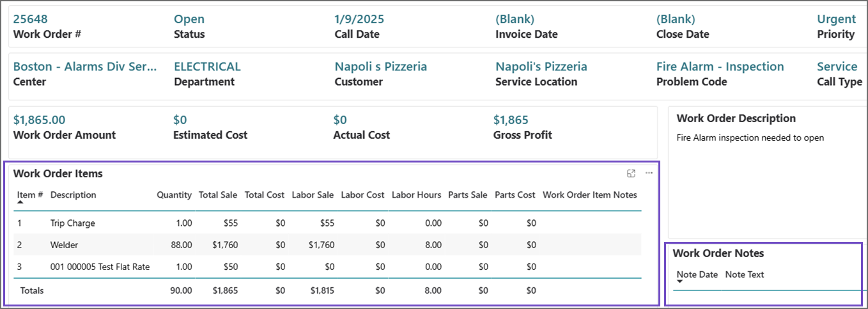Image resolution: width=868 pixels, height=309 pixels.
Task: Open more options for Work Order Items
Action: pos(649,173)
